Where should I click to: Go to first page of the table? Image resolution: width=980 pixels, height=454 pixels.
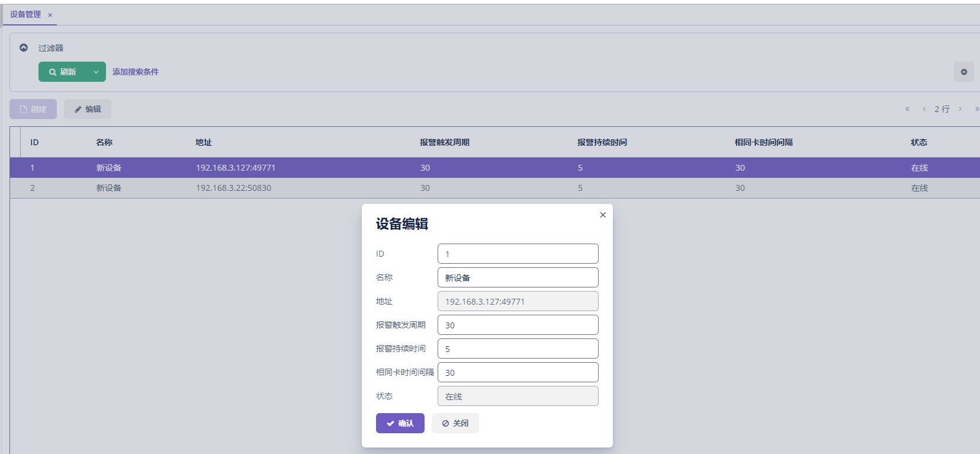(907, 109)
